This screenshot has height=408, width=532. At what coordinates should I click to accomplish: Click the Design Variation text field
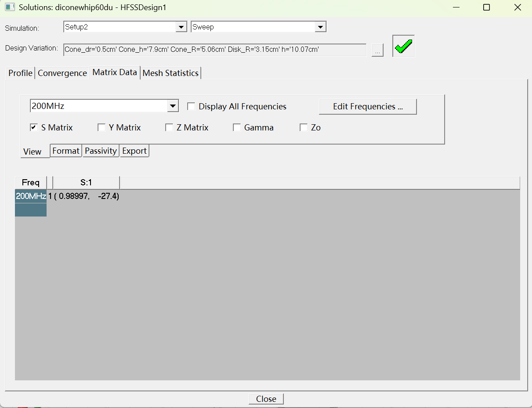(x=215, y=50)
